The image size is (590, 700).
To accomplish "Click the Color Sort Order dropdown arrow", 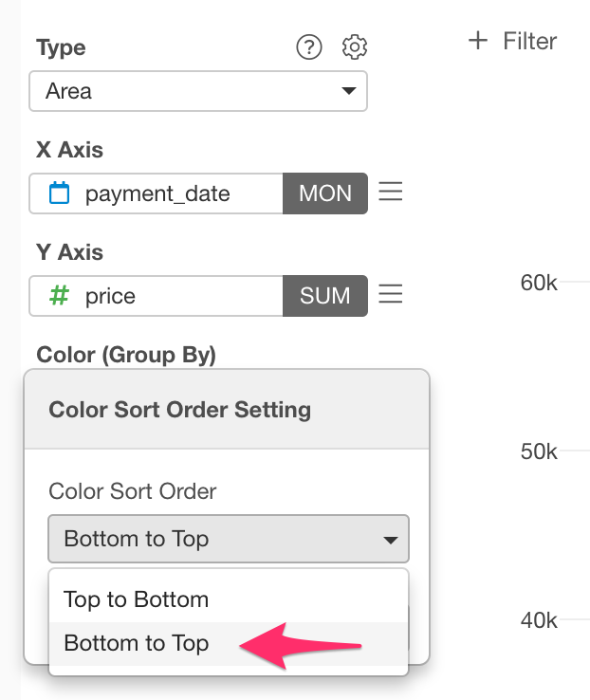I will click(391, 541).
